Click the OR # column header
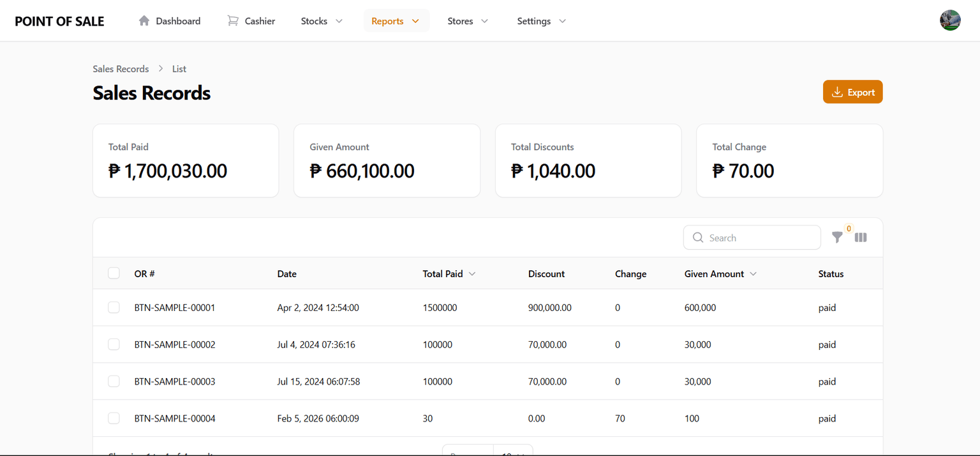 (144, 273)
